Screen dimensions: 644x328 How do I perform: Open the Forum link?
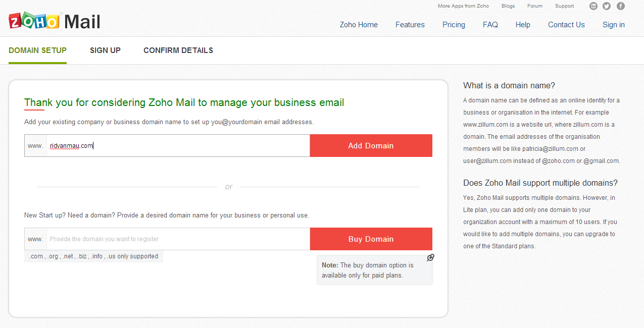[x=535, y=6]
